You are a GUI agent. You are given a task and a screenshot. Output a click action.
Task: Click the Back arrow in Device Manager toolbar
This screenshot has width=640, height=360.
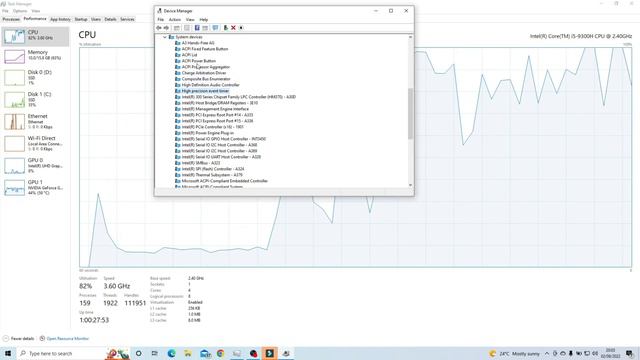[159, 28]
